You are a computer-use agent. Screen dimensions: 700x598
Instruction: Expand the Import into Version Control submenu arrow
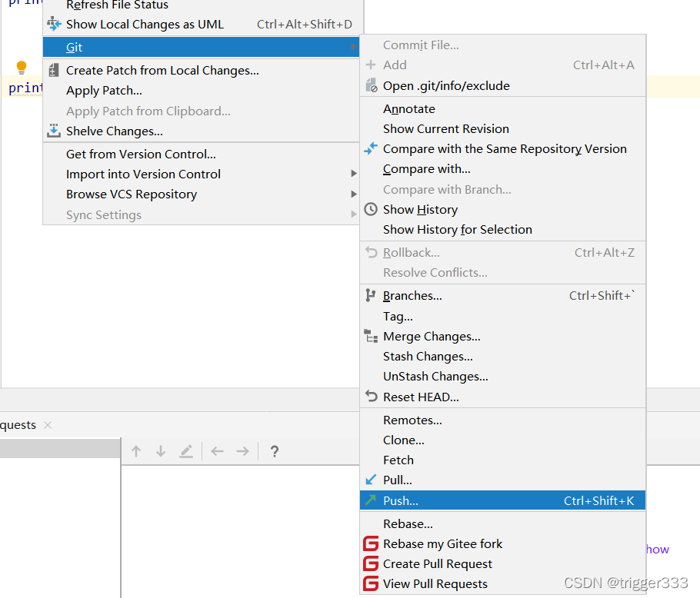point(354,174)
